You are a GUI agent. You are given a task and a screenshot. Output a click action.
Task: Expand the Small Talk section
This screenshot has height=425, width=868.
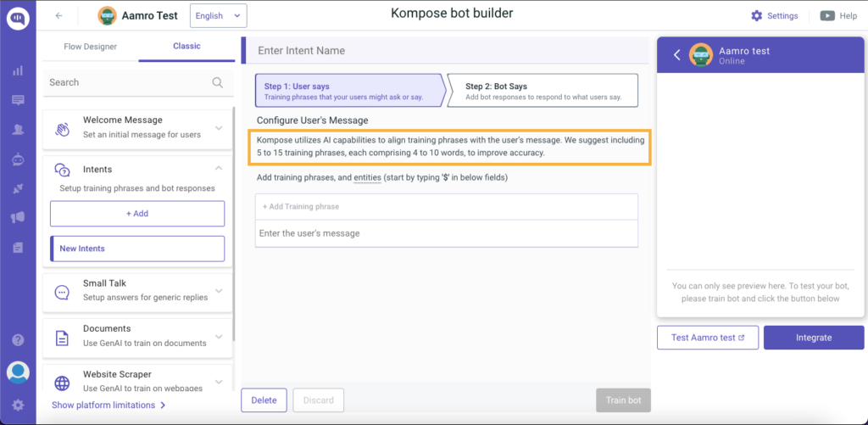click(x=219, y=291)
